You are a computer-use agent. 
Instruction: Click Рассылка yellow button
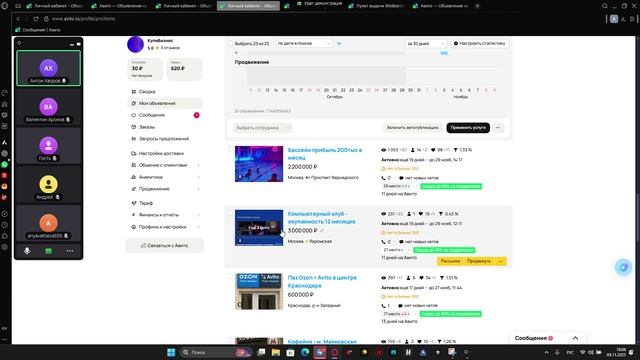450,261
